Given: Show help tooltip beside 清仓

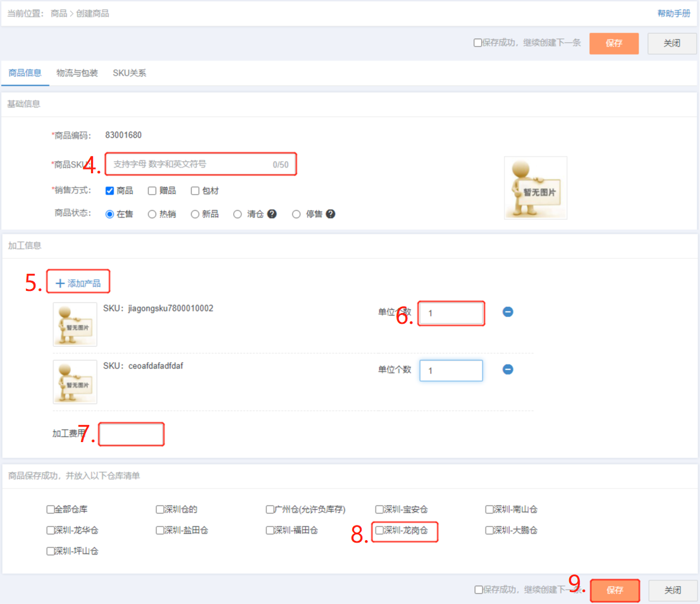Looking at the screenshot, I should [272, 214].
